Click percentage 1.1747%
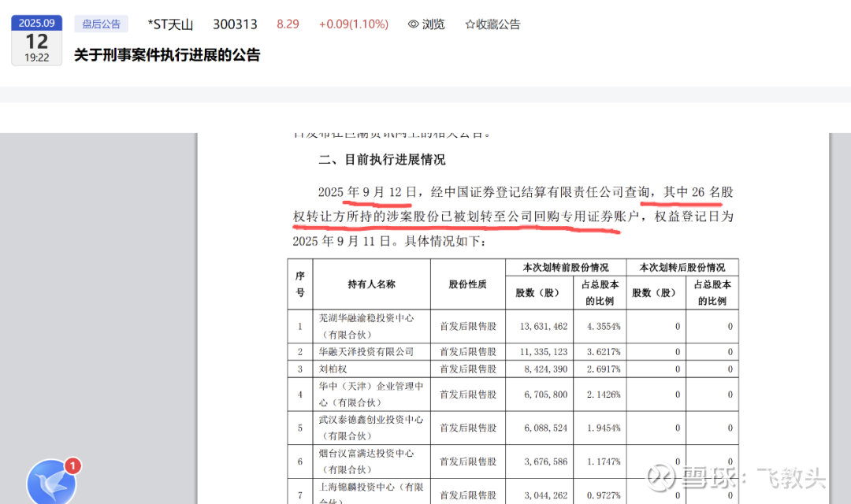851x504 pixels. pos(604,461)
